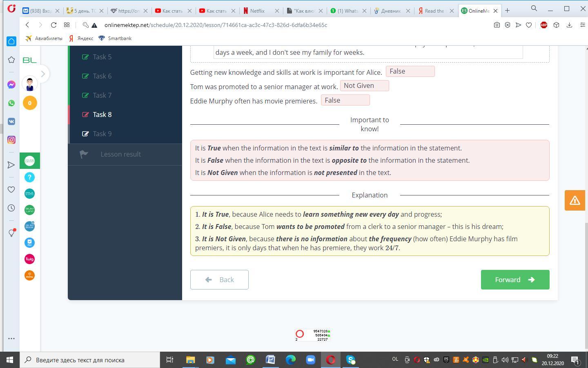Click the Windows taskbar search box
The height and width of the screenshot is (368, 588).
tap(90, 360)
